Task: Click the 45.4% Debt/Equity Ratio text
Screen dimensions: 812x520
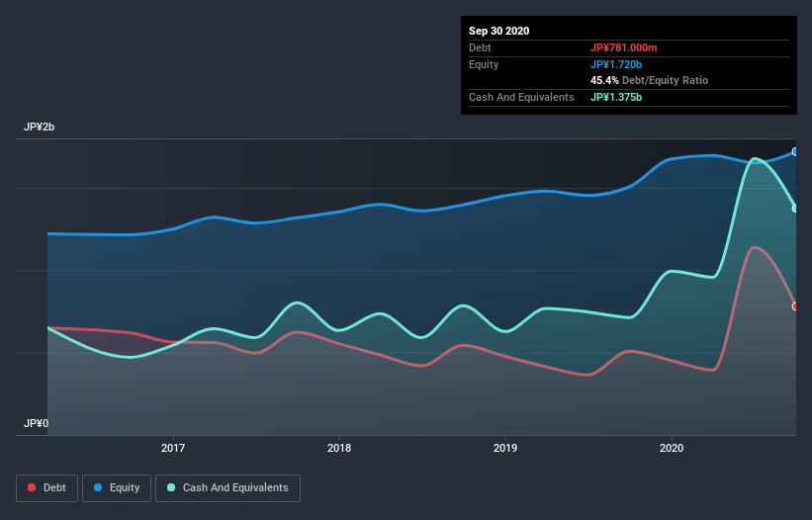Action: 650,80
